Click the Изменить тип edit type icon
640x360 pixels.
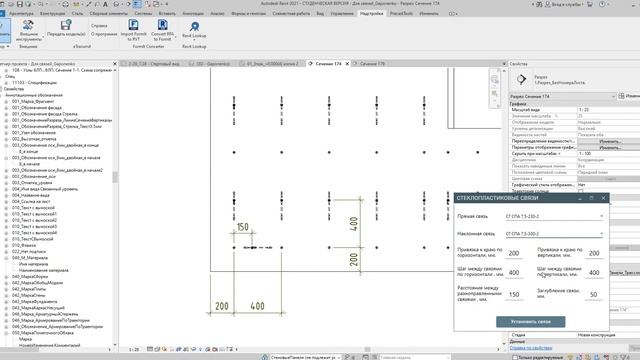621,96
